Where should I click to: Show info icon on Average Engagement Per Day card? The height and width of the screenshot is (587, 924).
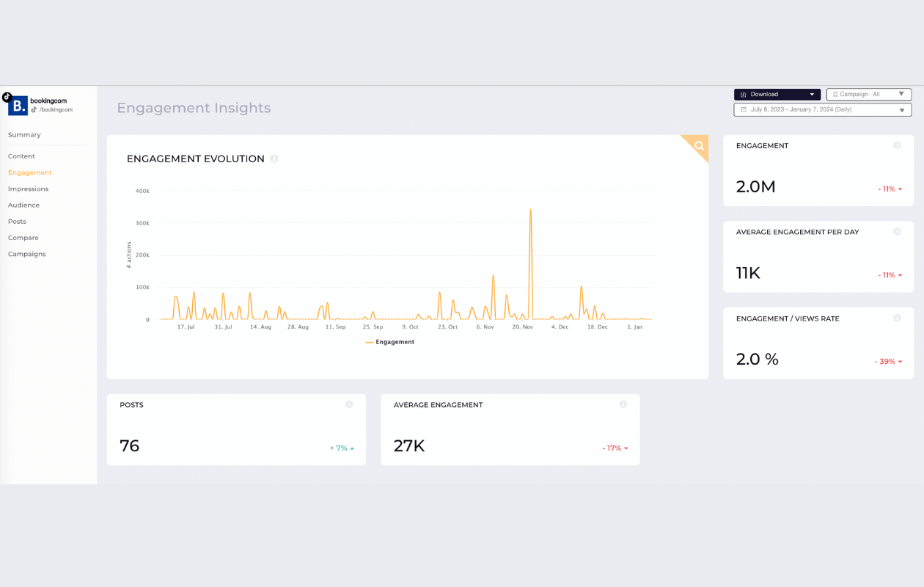click(897, 232)
